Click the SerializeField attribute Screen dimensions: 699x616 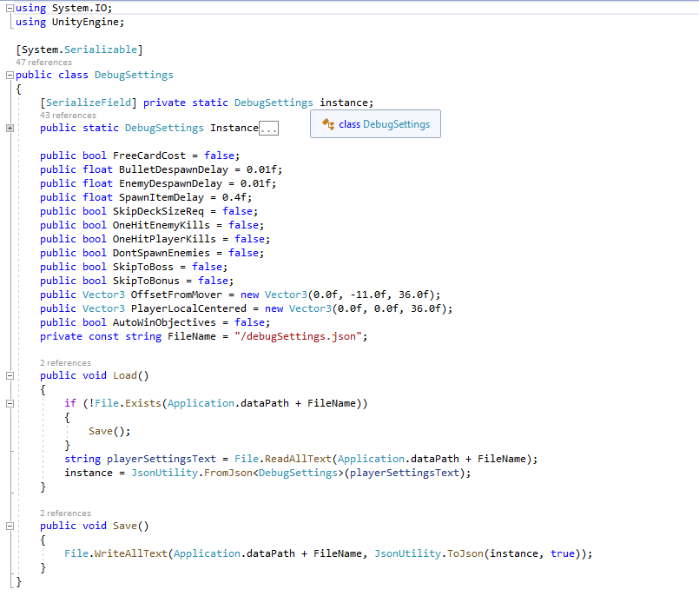pyautogui.click(x=89, y=103)
